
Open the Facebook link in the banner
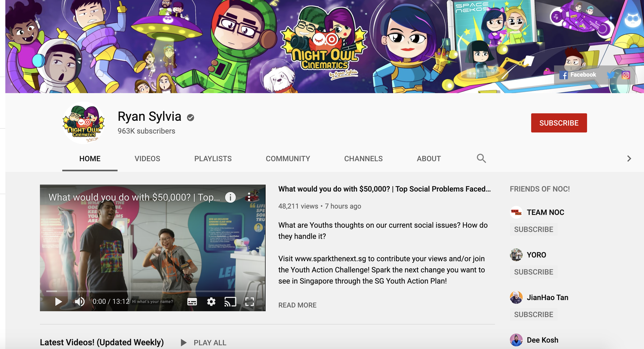point(577,75)
